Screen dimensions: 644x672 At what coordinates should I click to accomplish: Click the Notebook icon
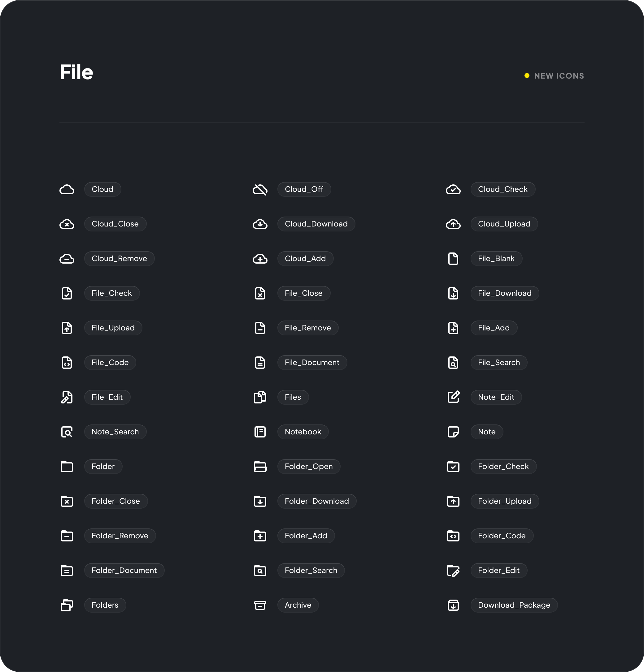260,432
